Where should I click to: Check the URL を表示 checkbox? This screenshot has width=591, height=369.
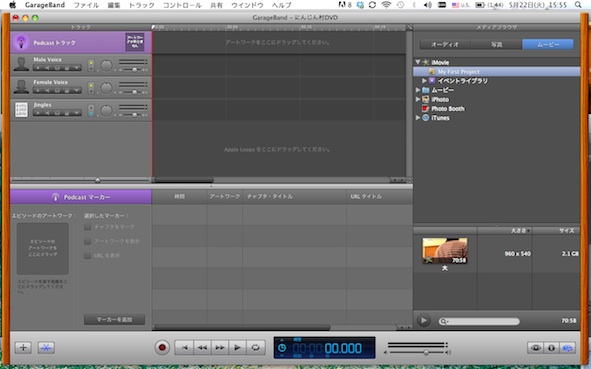click(x=87, y=256)
